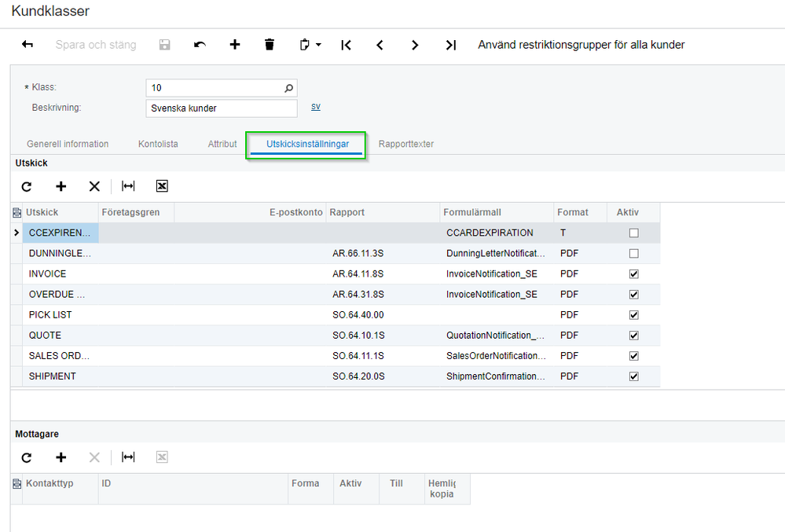Click the Beskrivning field with Svenska kunder
This screenshot has height=532, width=785.
(x=222, y=108)
